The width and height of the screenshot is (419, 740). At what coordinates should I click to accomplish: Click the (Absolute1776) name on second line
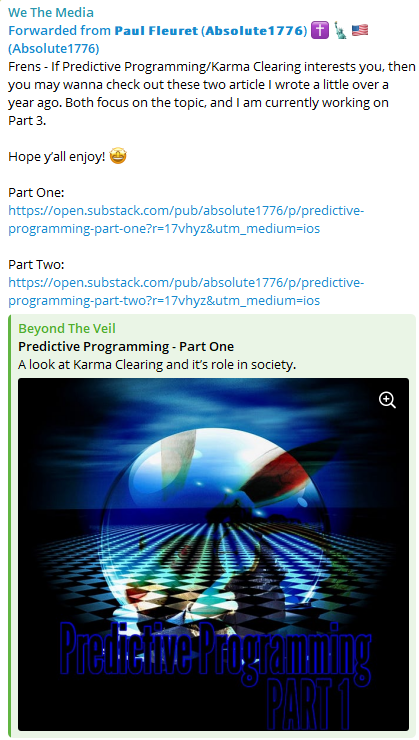pyautogui.click(x=54, y=49)
